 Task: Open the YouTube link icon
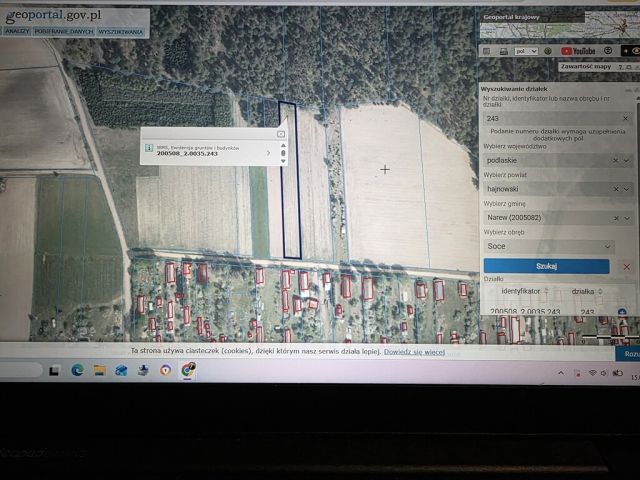(578, 51)
